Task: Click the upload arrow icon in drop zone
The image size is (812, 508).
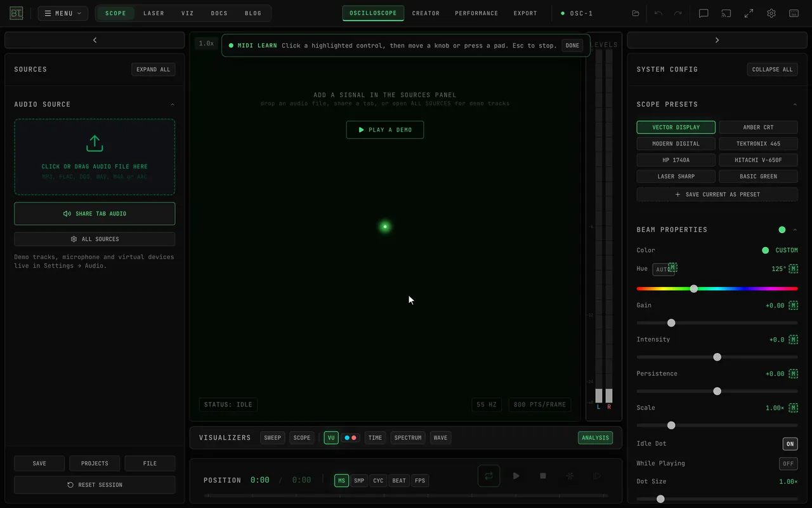Action: point(95,144)
